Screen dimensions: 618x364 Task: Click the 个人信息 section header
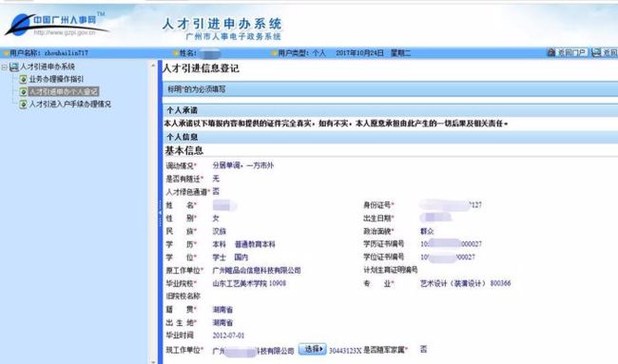tap(390, 137)
